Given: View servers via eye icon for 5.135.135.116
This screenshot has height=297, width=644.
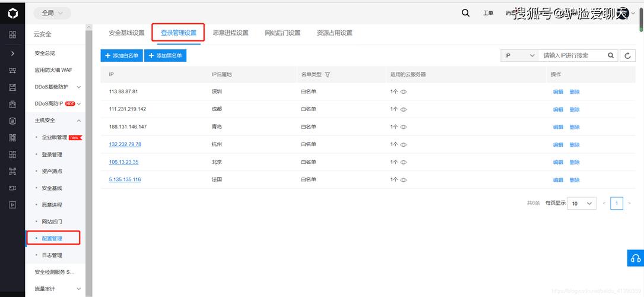Looking at the screenshot, I should 404,180.
